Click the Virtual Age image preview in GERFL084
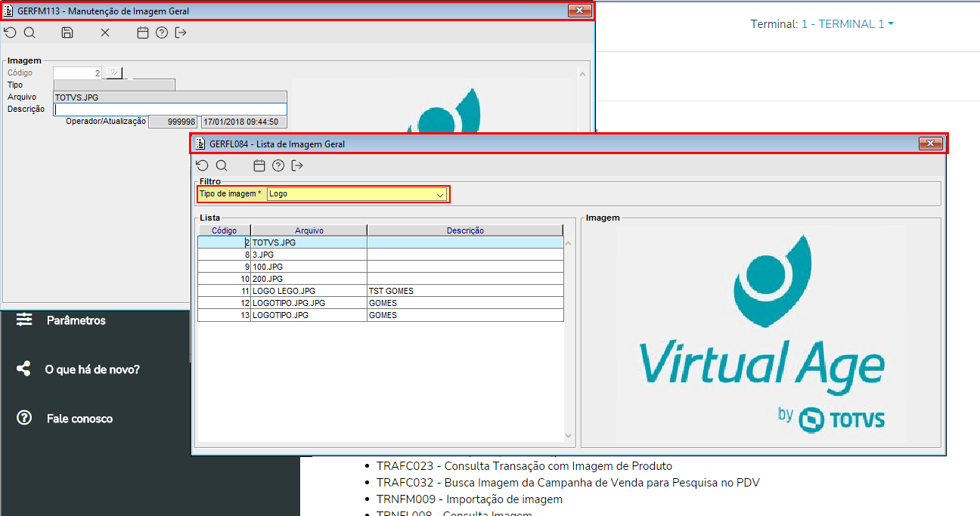The image size is (980, 516). (761, 332)
